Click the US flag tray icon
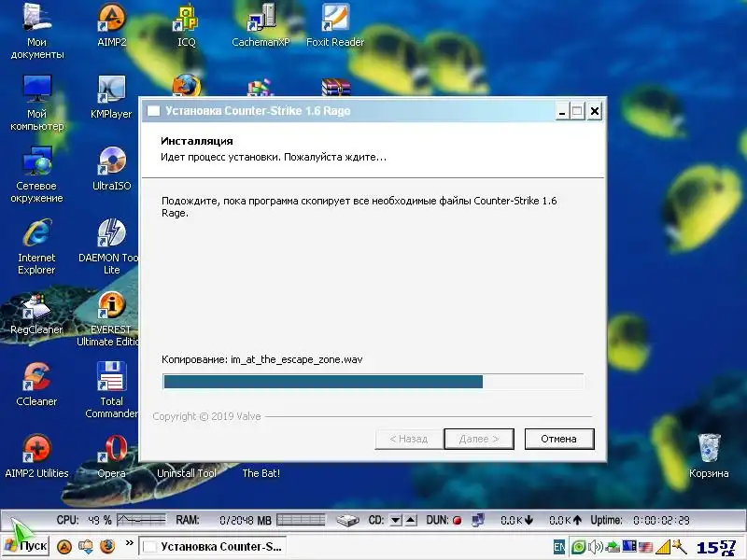 pos(645,547)
